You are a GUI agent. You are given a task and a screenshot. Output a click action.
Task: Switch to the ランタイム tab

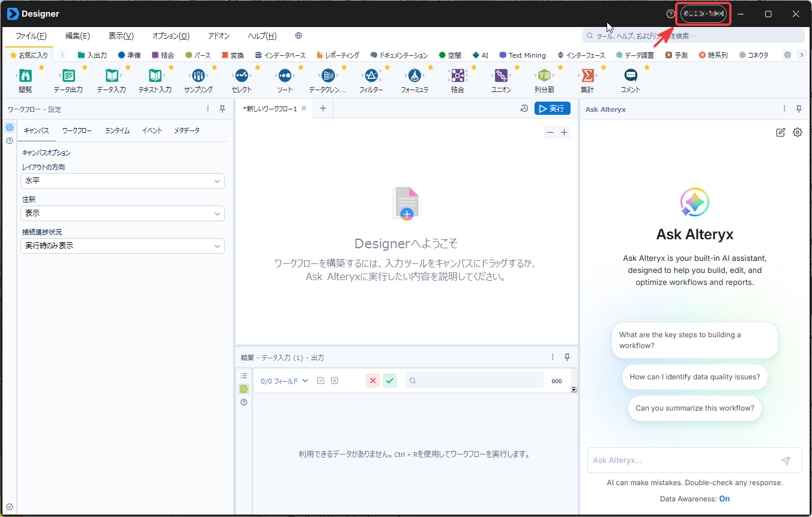pos(117,130)
